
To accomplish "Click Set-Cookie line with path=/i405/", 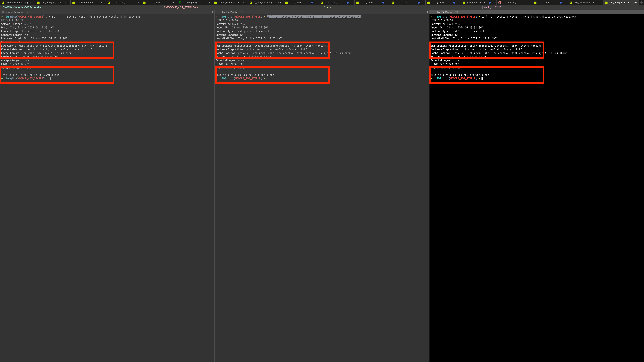I will [272, 46].
